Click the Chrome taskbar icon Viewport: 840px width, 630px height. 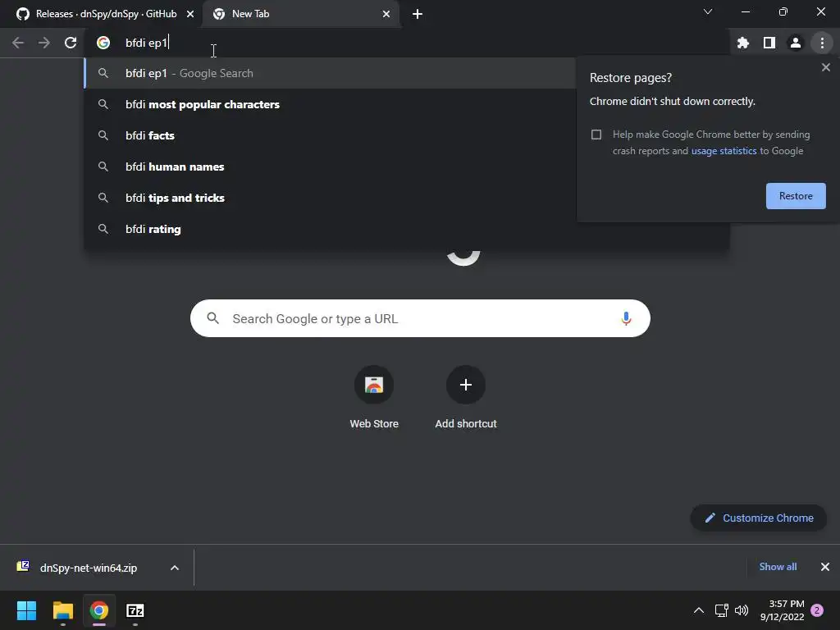coord(98,610)
